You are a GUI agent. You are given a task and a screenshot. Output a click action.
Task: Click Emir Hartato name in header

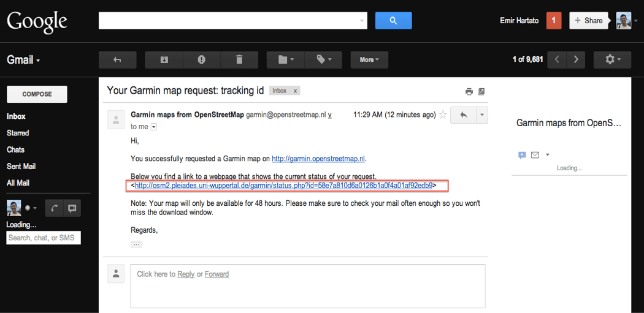click(519, 20)
